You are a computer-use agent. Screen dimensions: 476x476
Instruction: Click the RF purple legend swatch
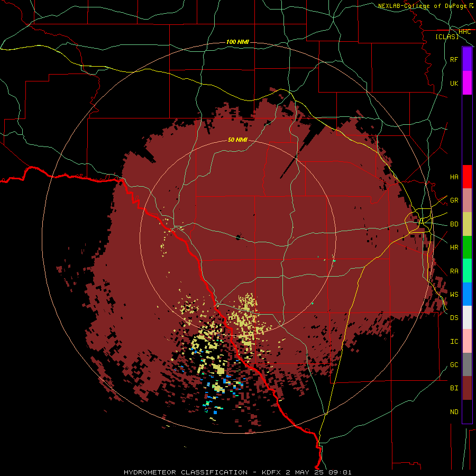[467, 59]
